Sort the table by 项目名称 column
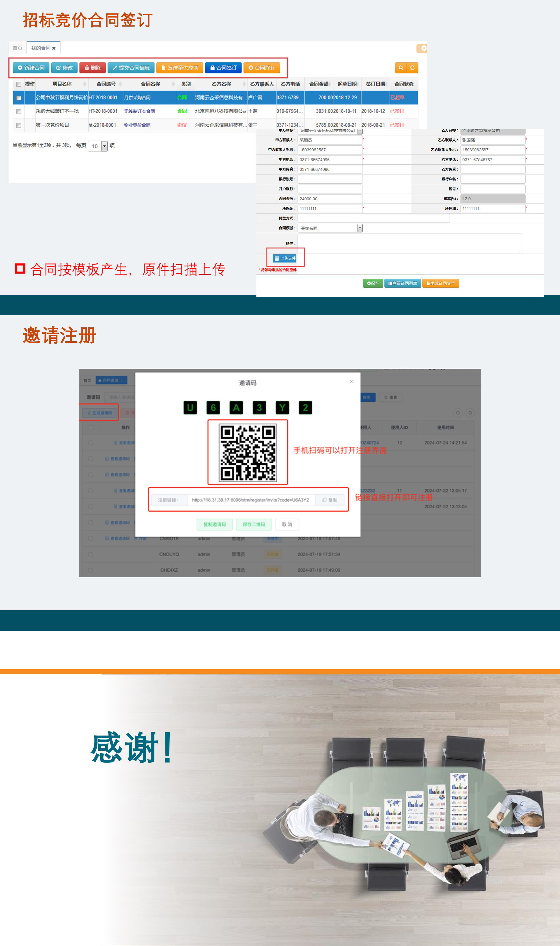 point(62,84)
